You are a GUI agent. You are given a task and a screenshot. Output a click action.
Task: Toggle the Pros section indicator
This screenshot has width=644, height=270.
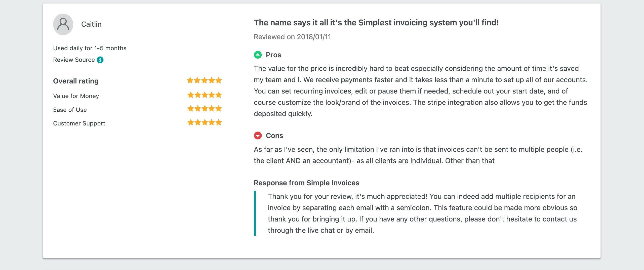coord(258,55)
